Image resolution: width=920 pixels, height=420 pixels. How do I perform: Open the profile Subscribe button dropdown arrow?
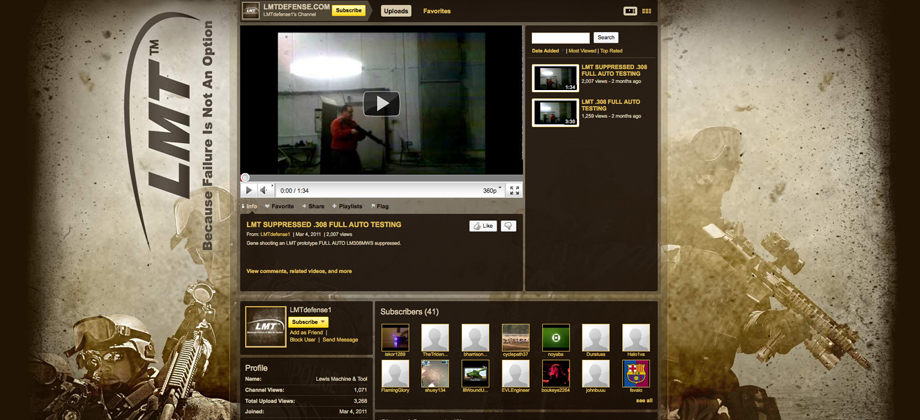tap(323, 322)
